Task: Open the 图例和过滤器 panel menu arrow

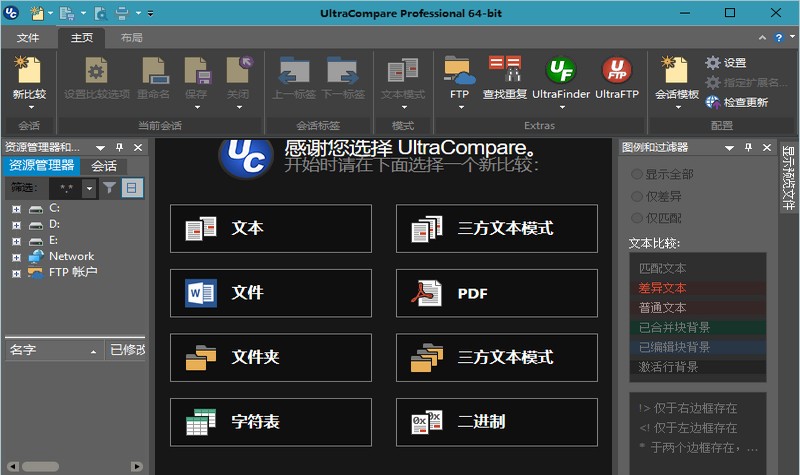Action: click(730, 148)
